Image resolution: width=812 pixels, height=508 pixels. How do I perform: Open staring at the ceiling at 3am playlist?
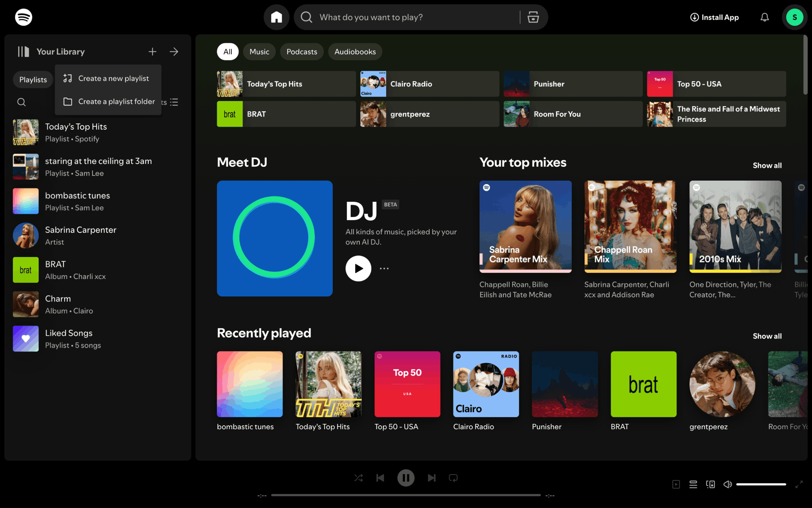[98, 167]
